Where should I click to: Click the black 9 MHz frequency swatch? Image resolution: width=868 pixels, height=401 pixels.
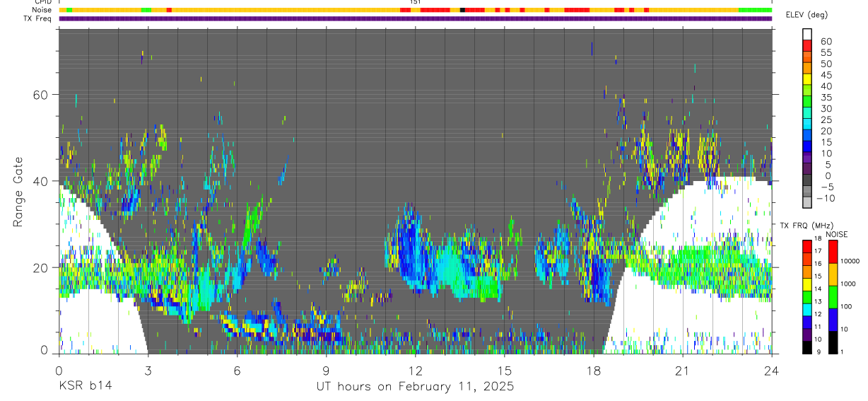(x=807, y=347)
